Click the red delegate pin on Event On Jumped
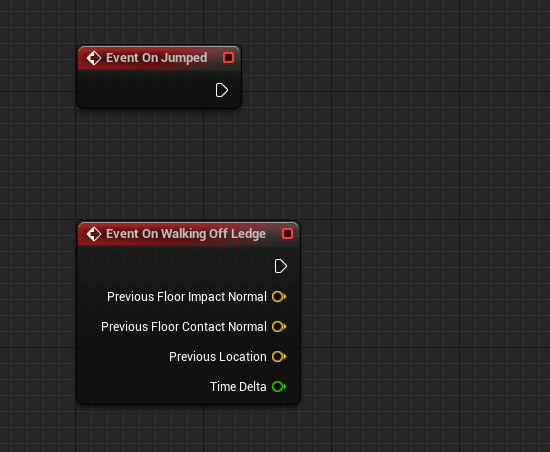Image resolution: width=550 pixels, height=452 pixels. pos(228,58)
